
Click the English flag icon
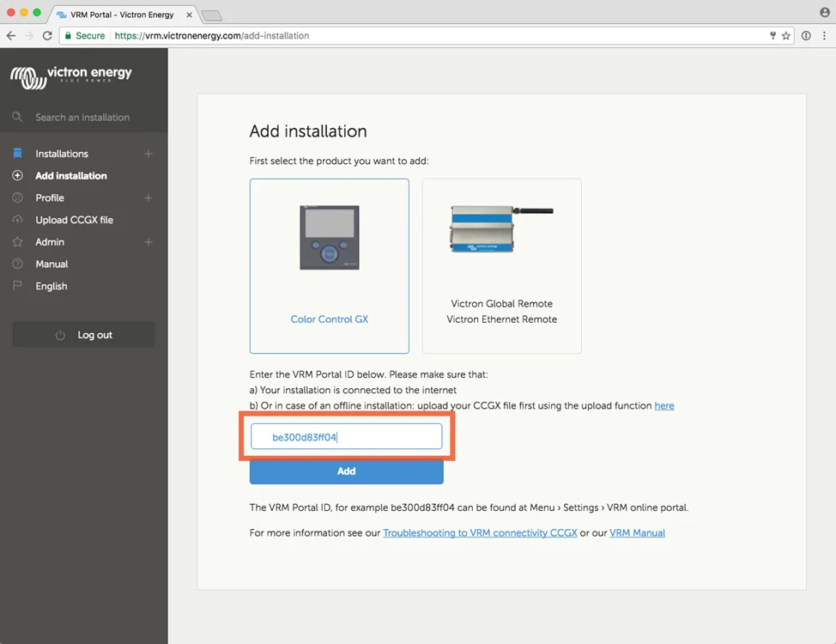[x=17, y=286]
